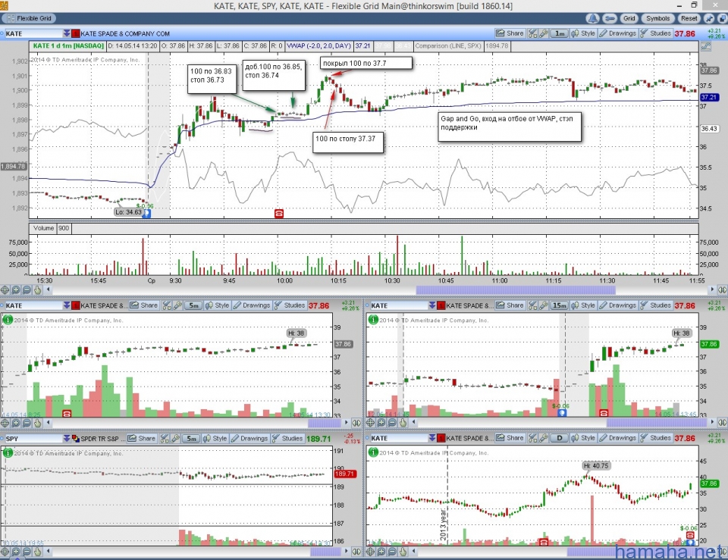Click the detach window icon after the pin

pyautogui.click(x=722, y=18)
